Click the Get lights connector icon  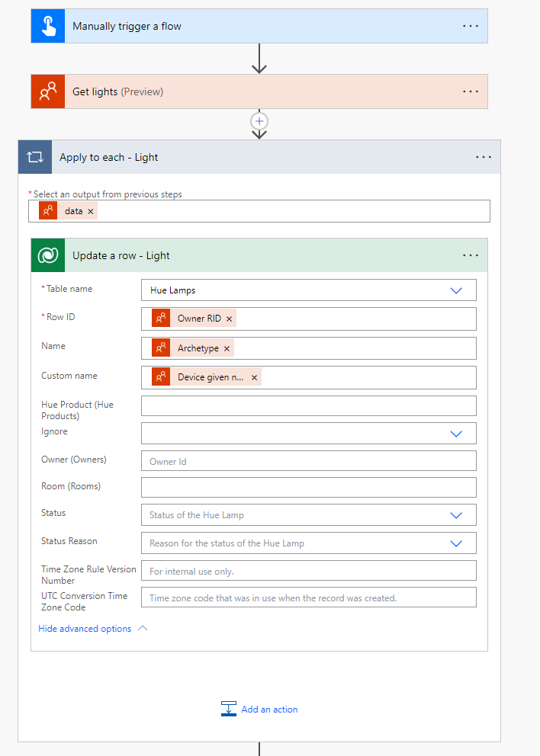coord(47,91)
